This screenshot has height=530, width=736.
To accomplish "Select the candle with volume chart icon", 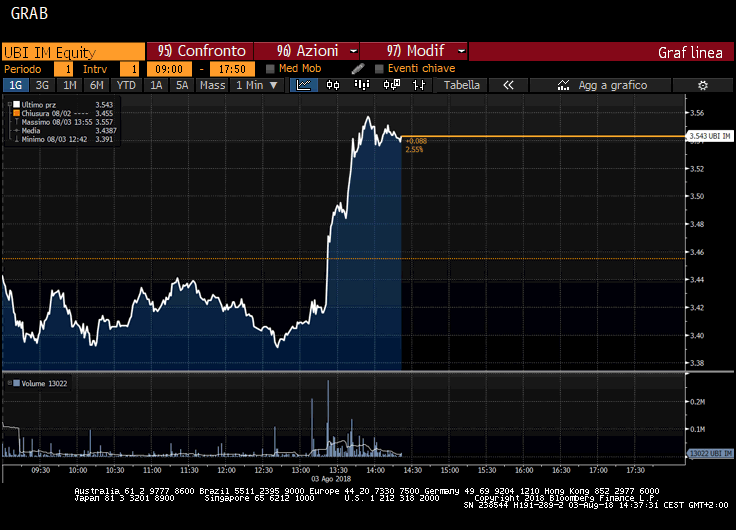I will [x=391, y=85].
